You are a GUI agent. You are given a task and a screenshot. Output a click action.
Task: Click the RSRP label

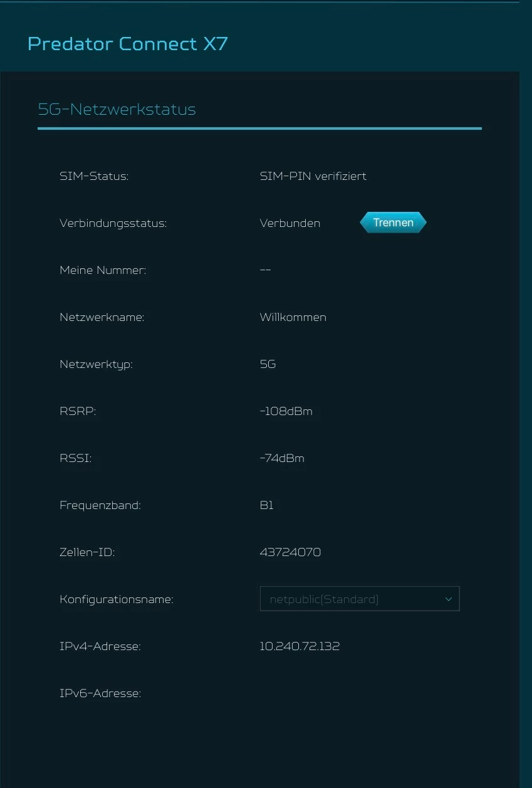[78, 411]
